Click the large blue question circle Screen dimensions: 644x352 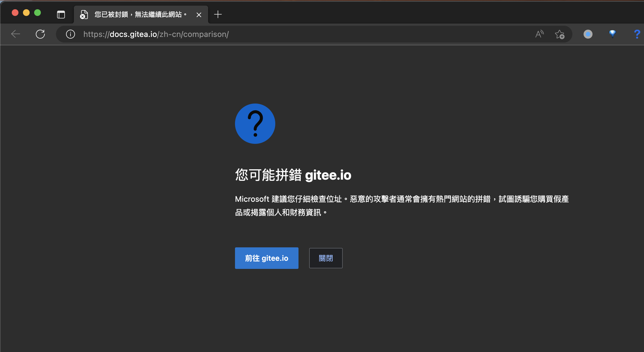(x=255, y=123)
